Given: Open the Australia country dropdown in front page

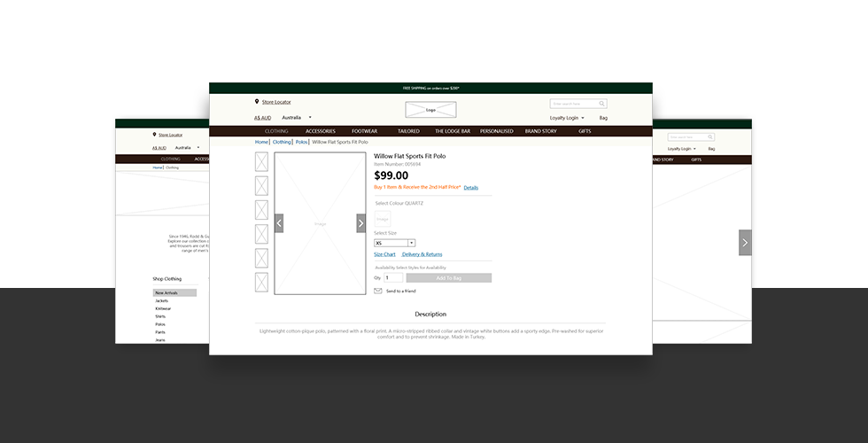Looking at the screenshot, I should pyautogui.click(x=298, y=117).
